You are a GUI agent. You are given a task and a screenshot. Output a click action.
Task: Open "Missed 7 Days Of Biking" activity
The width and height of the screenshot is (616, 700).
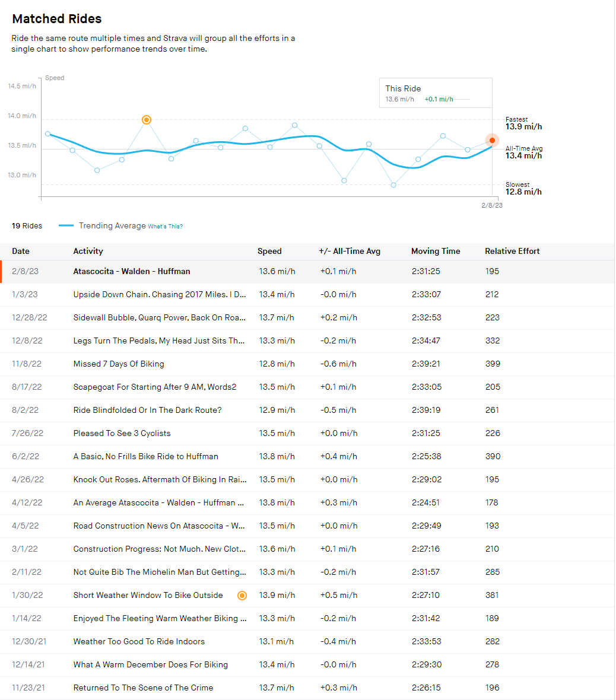coord(119,364)
